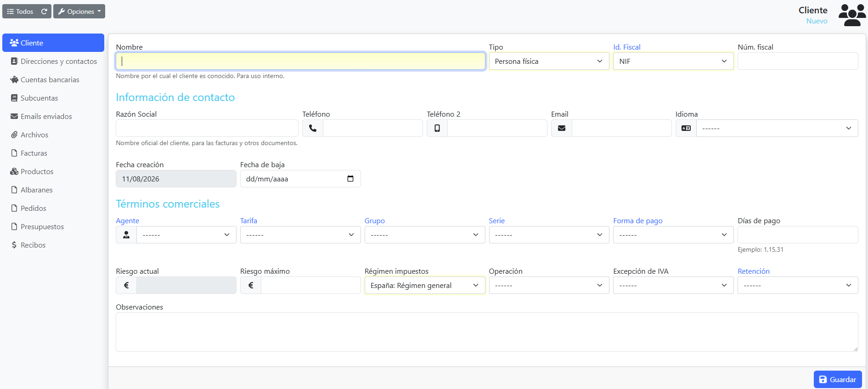Expand the Grupo dropdown
This screenshot has width=868, height=389.
pyautogui.click(x=425, y=235)
